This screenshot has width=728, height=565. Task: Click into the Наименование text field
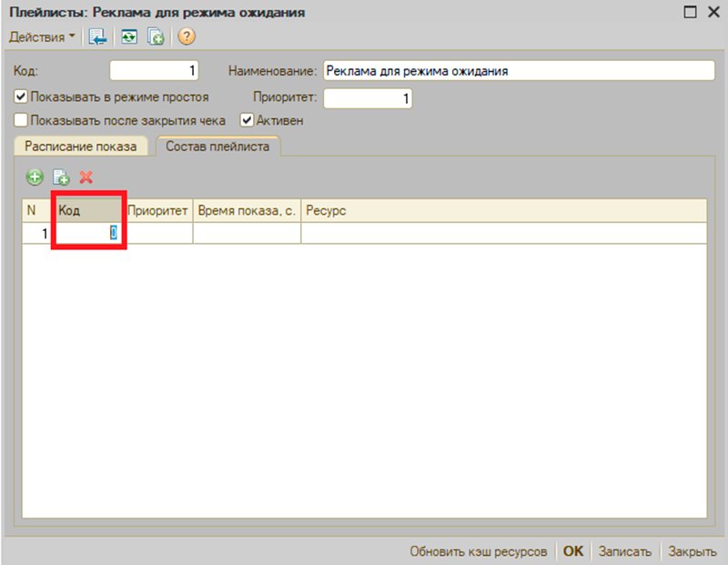[x=519, y=71]
